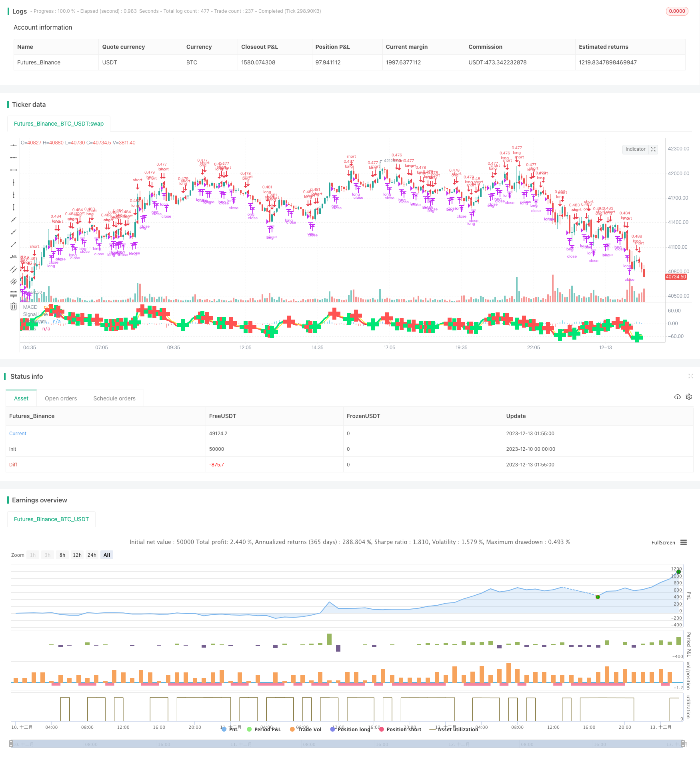Expand the chart using icon beside Indicator
Image resolution: width=700 pixels, height=760 pixels.
(653, 149)
